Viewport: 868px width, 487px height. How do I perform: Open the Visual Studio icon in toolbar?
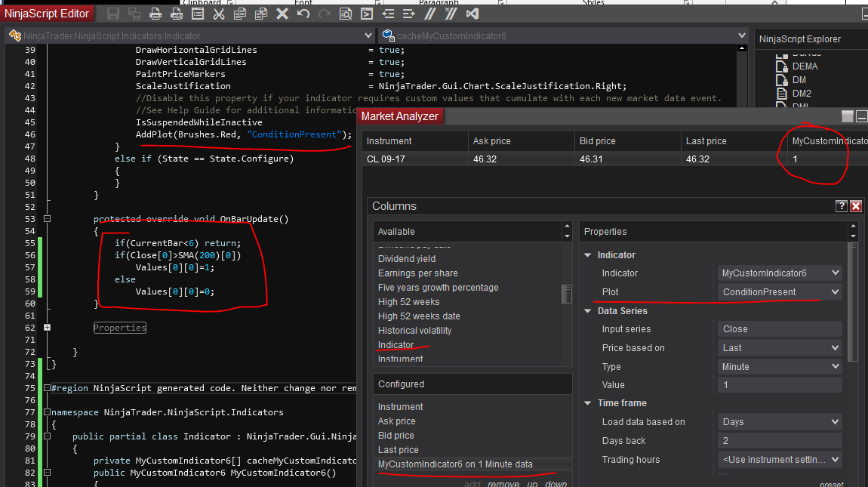point(472,14)
